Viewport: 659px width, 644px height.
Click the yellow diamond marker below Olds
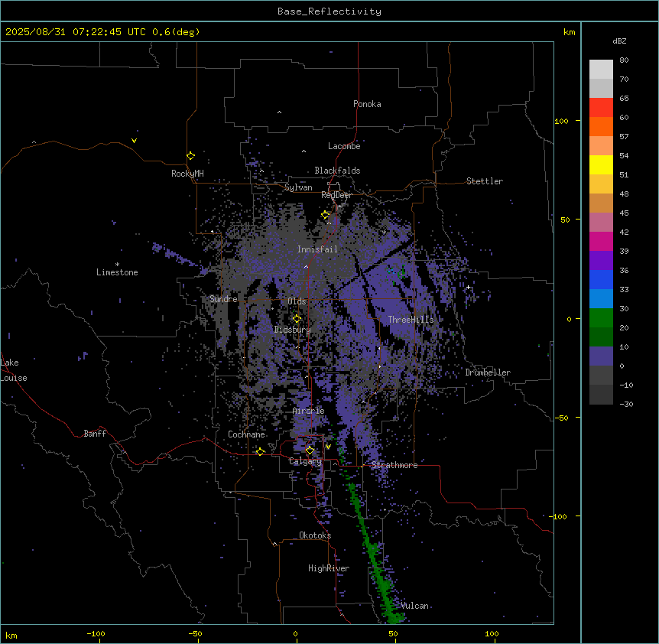[x=297, y=319]
